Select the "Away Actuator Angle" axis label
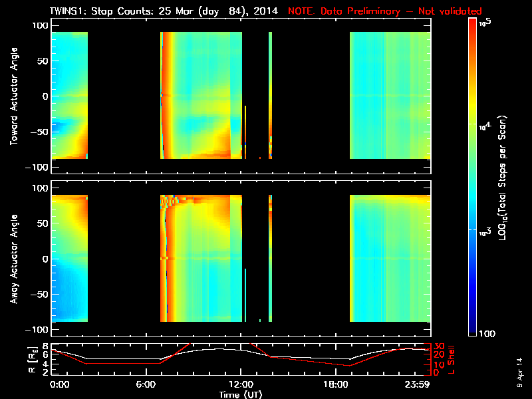Image resolution: width=532 pixels, height=399 pixels. 14,259
